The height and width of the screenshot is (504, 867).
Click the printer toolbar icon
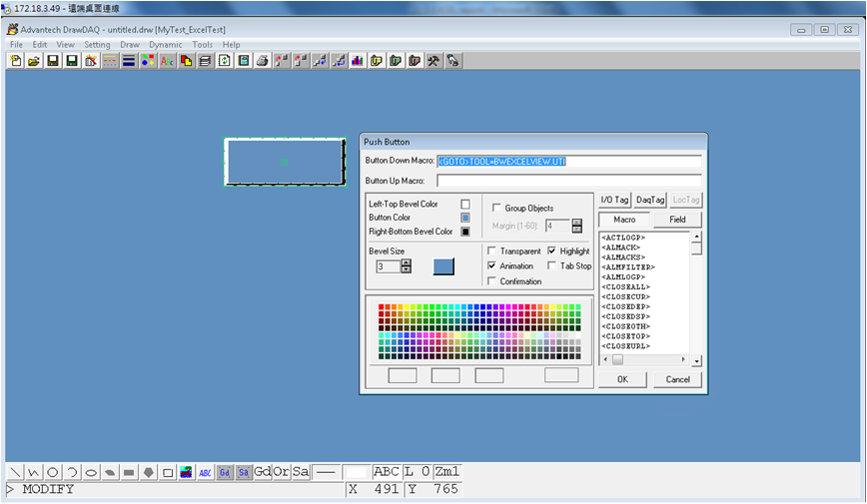tap(262, 61)
